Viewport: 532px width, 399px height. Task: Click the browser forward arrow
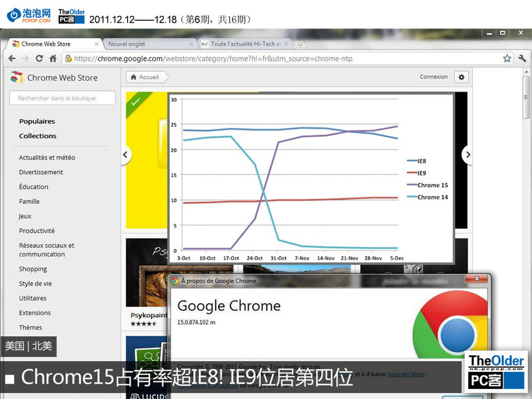[x=26, y=59]
